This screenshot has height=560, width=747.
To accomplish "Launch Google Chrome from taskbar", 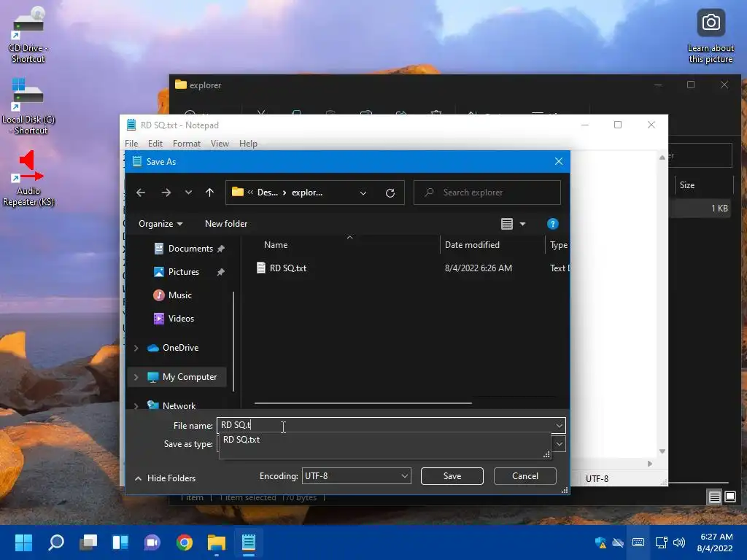I will 185,542.
